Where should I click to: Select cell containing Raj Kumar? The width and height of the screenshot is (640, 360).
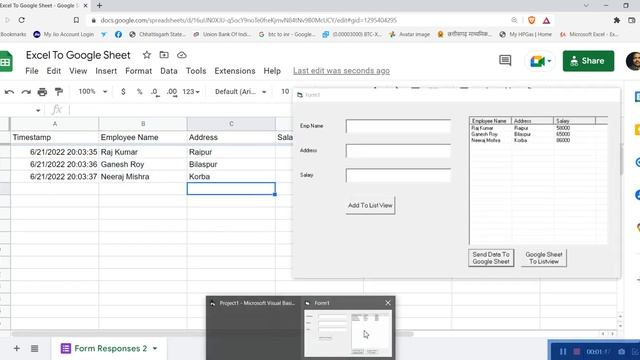[x=143, y=152]
